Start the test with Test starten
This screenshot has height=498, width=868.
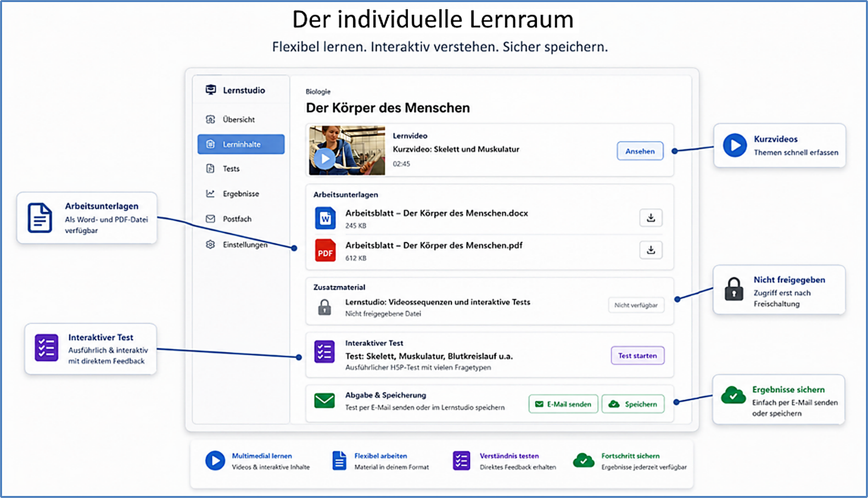click(637, 356)
